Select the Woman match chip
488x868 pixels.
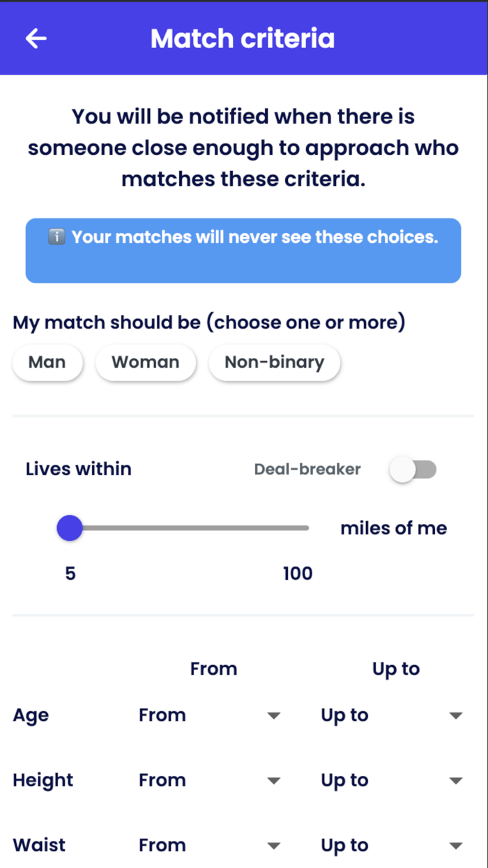(x=146, y=362)
